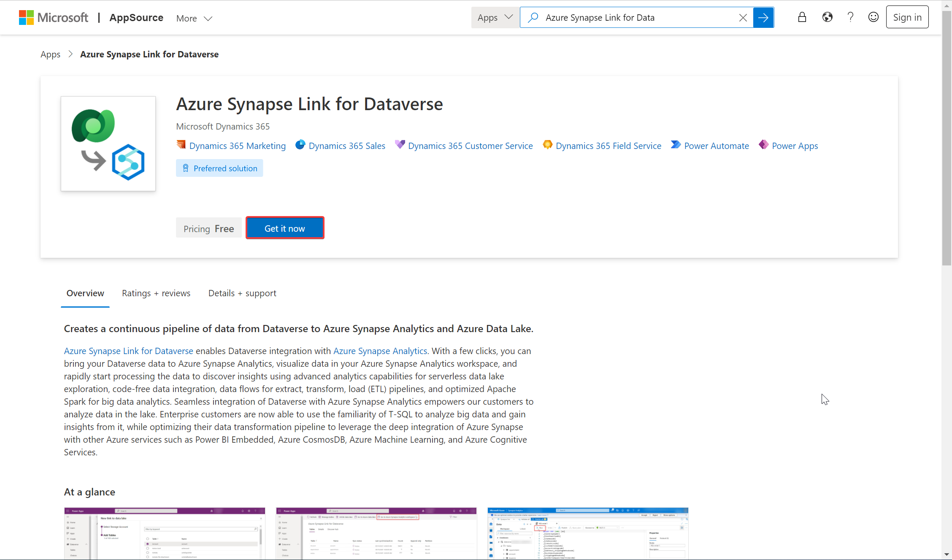Click the Dynamics 365 Sales icon

pyautogui.click(x=300, y=145)
